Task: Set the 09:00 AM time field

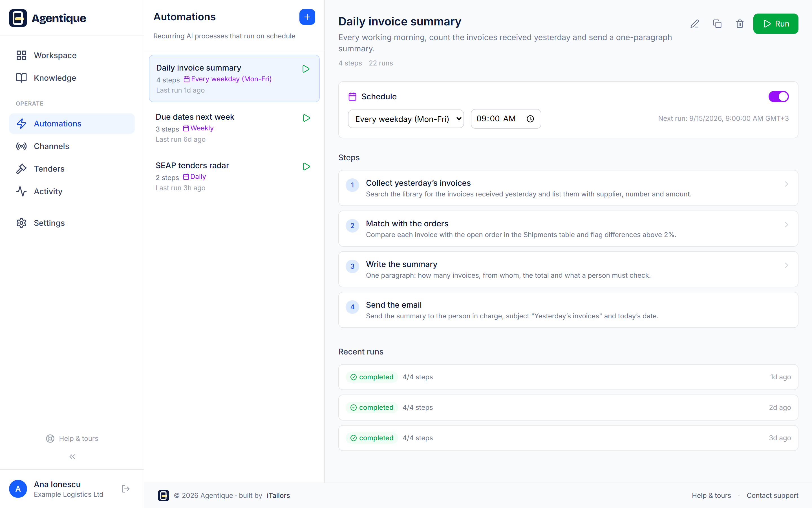Action: (x=506, y=119)
